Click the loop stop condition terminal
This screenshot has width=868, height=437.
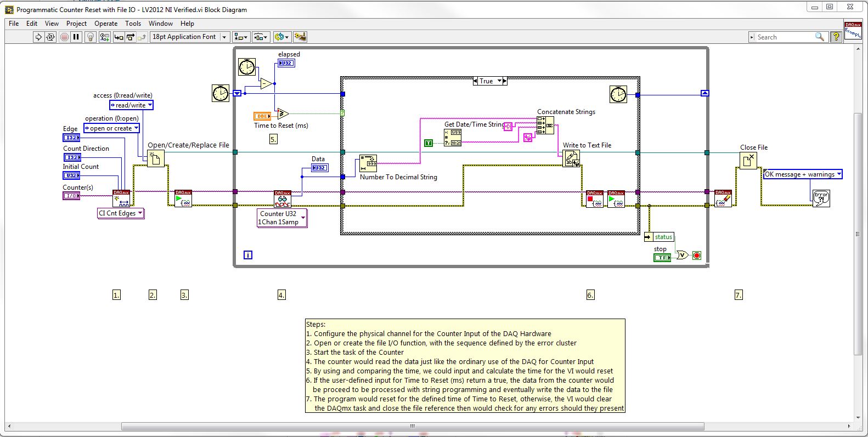point(697,256)
